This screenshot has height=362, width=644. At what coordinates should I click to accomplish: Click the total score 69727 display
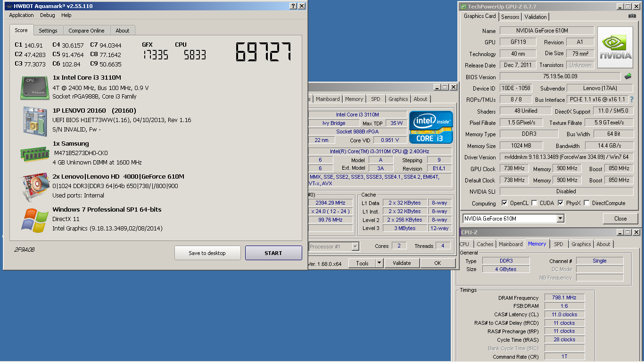click(x=264, y=52)
